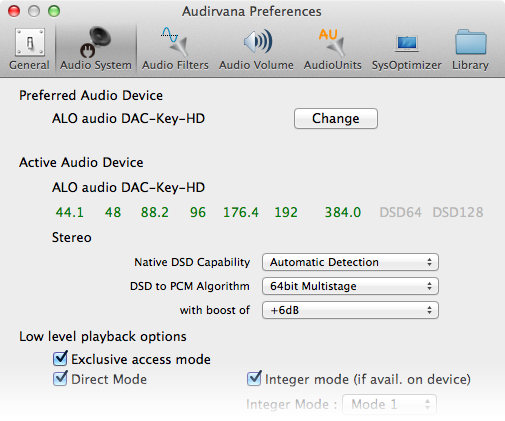Click active device name ALO audio DAC-Key-HD

point(128,187)
